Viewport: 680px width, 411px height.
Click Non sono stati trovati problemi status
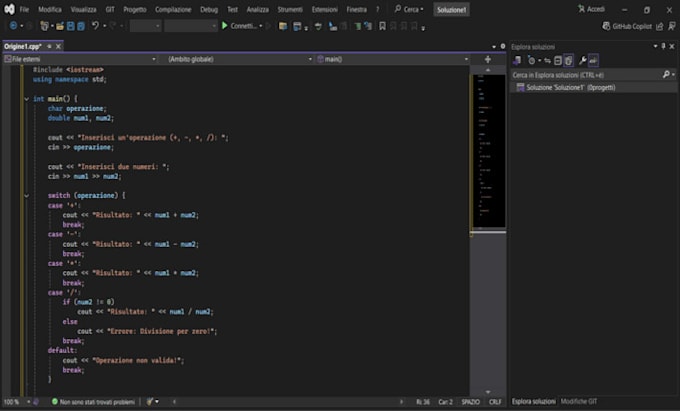[x=97, y=402]
